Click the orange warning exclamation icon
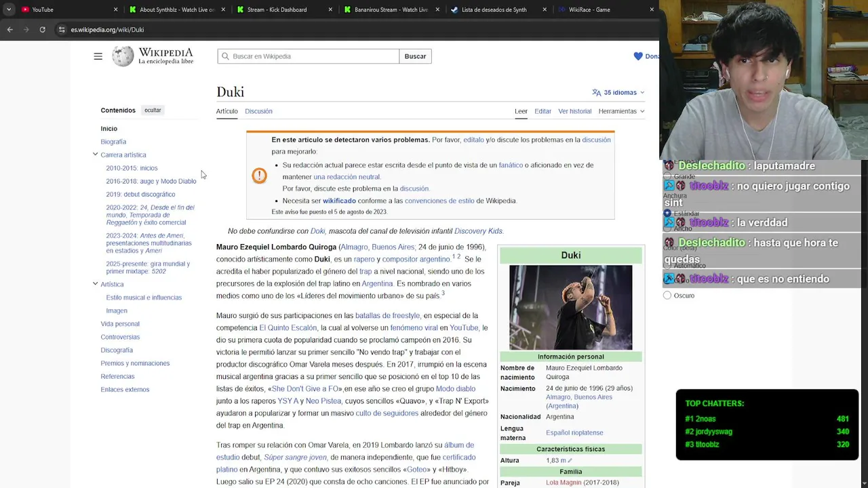Viewport: 868px width, 488px height. click(259, 176)
